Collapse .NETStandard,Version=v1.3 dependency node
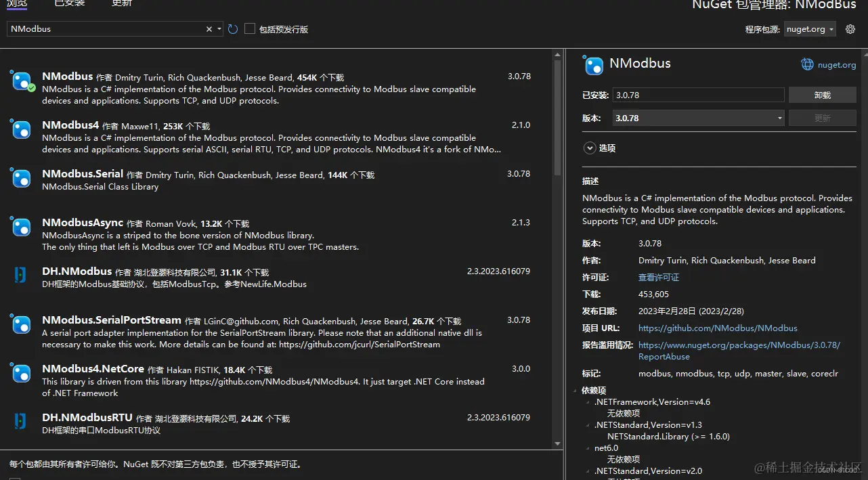This screenshot has height=480, width=868. [x=588, y=425]
